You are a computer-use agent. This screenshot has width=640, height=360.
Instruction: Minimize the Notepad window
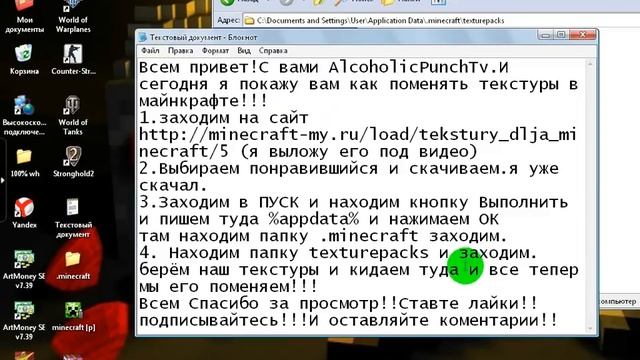click(545, 35)
